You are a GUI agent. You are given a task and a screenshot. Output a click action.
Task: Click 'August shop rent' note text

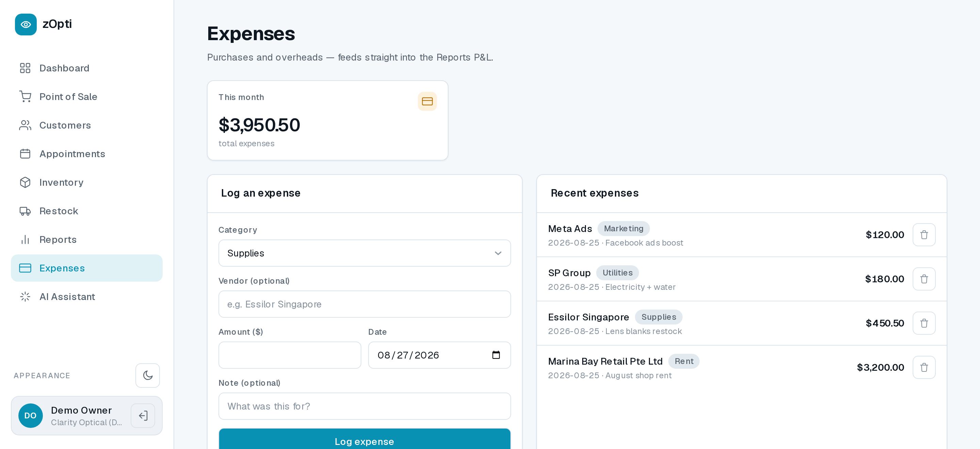[x=638, y=375]
